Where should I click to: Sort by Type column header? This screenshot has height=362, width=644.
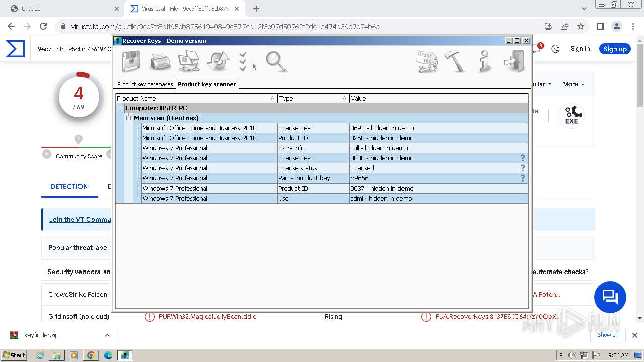click(x=313, y=98)
